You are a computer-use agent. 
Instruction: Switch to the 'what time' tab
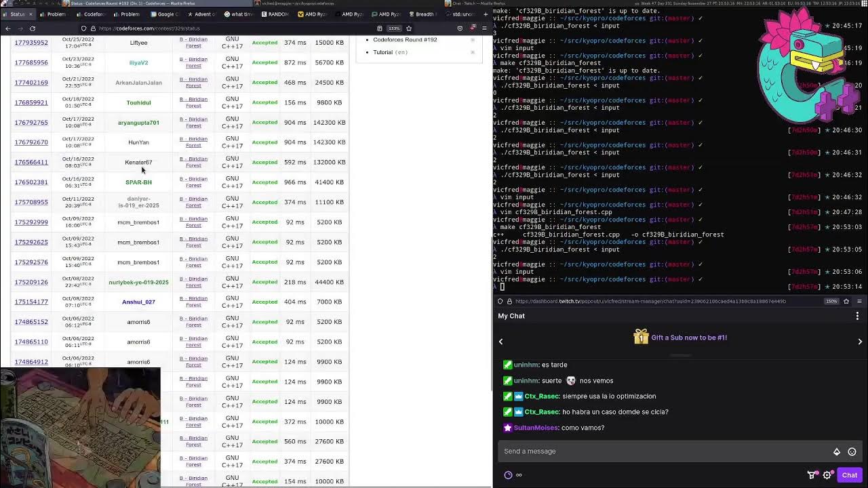coord(240,14)
